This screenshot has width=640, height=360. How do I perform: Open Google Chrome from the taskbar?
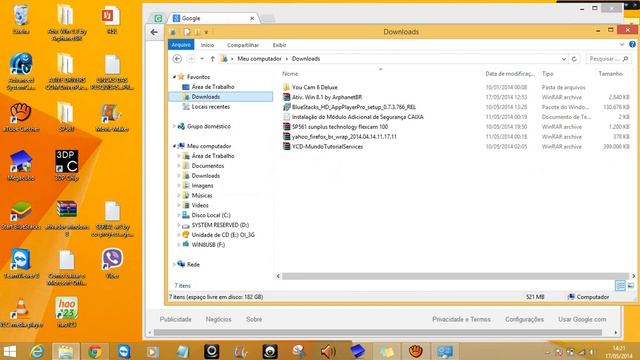coord(95,352)
